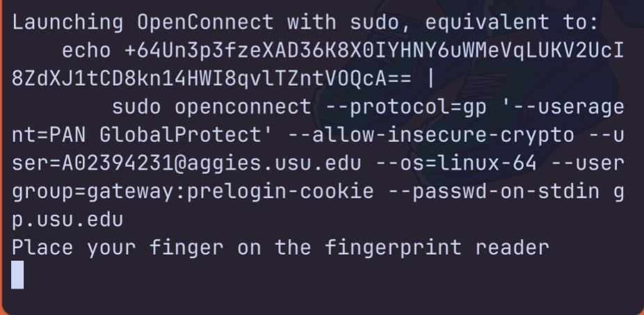Click the pipe character after the cookie
This screenshot has height=315, width=644.
tap(431, 79)
